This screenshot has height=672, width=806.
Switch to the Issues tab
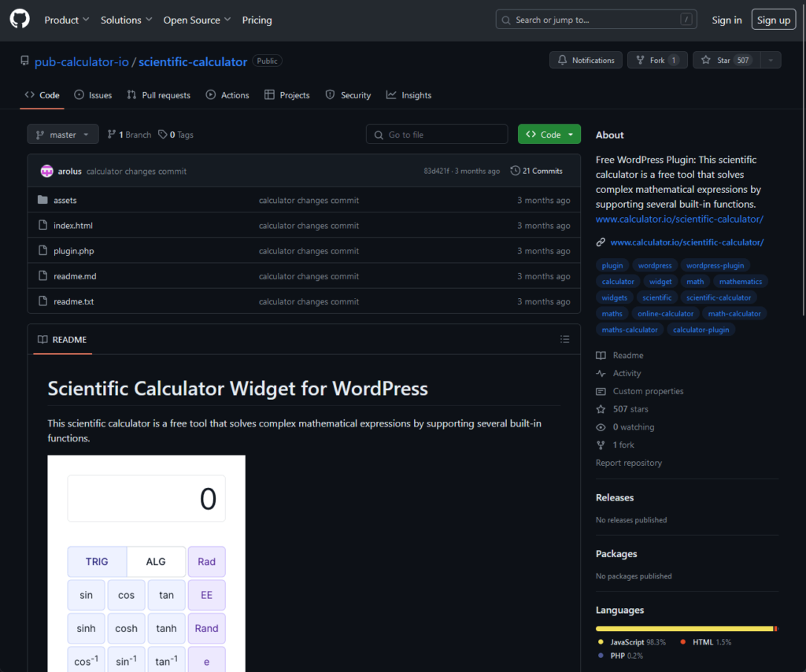(x=93, y=95)
